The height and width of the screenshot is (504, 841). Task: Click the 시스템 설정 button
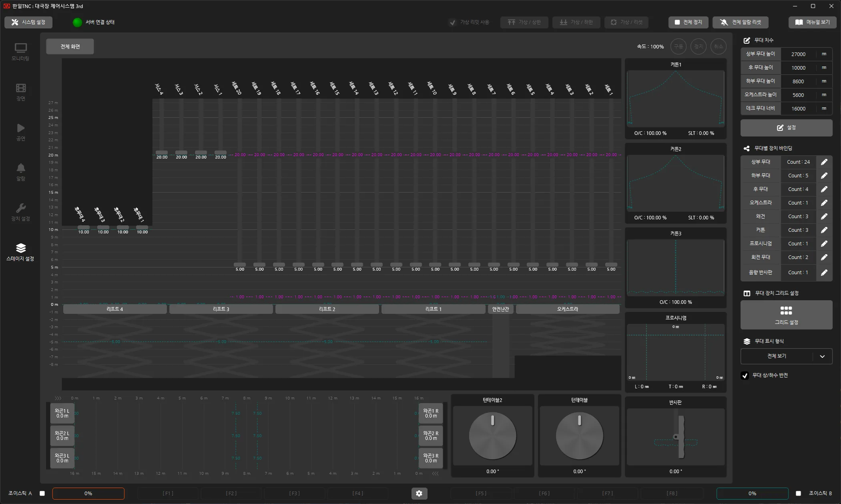(28, 22)
